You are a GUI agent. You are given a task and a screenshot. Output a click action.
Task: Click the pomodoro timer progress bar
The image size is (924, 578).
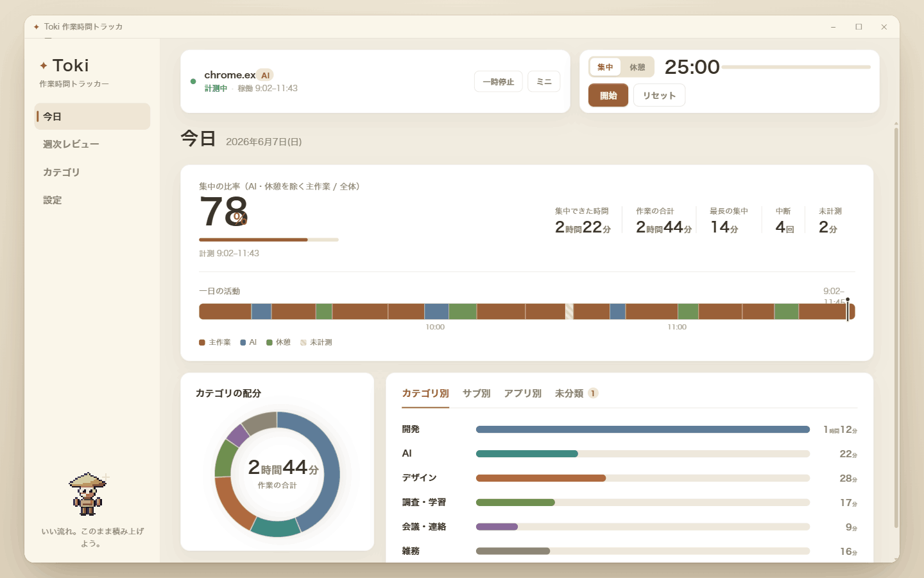click(x=796, y=67)
